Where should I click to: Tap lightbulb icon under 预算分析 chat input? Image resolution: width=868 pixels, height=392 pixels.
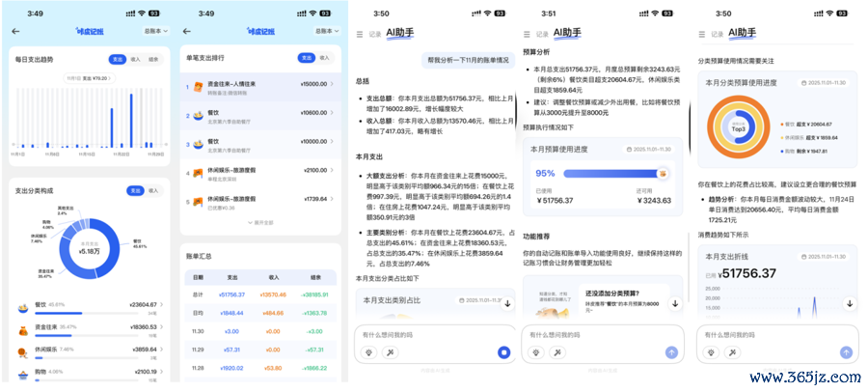pos(537,352)
